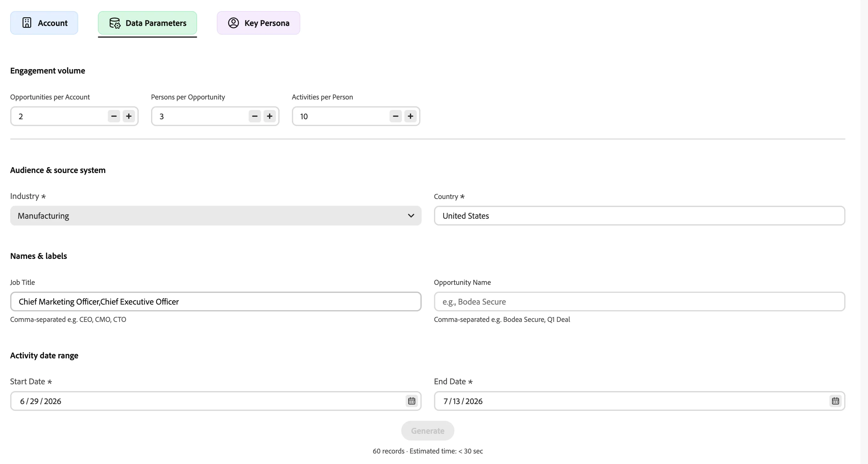This screenshot has height=464, width=868.
Task: Click the Data Parameters database icon
Action: [115, 23]
